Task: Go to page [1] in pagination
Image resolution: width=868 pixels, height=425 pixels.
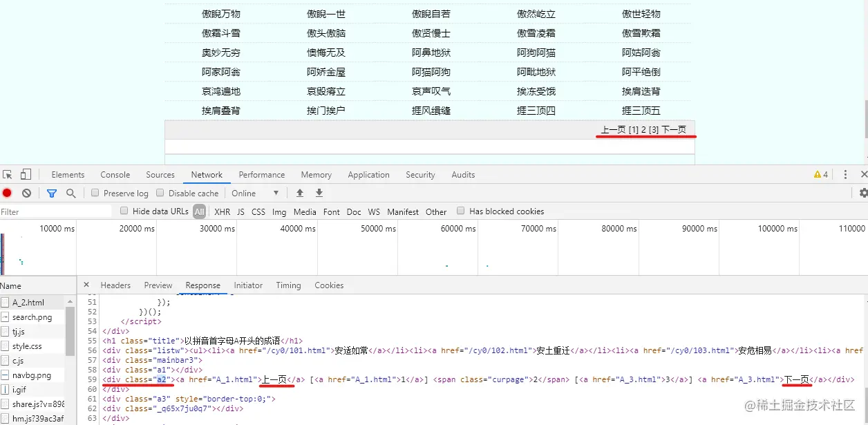Action: click(634, 130)
